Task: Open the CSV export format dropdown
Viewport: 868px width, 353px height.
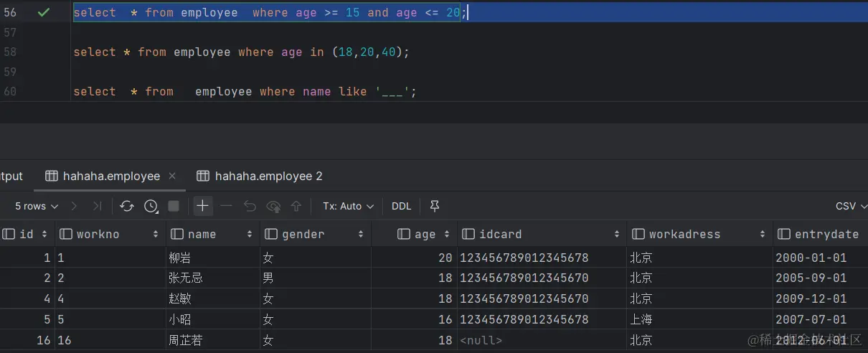Action: click(850, 206)
